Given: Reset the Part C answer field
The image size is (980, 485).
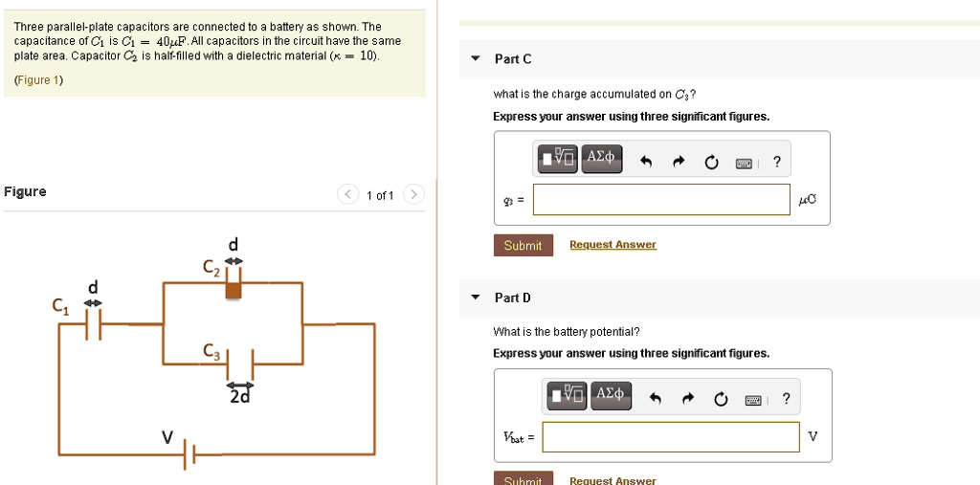Looking at the screenshot, I should point(711,163).
